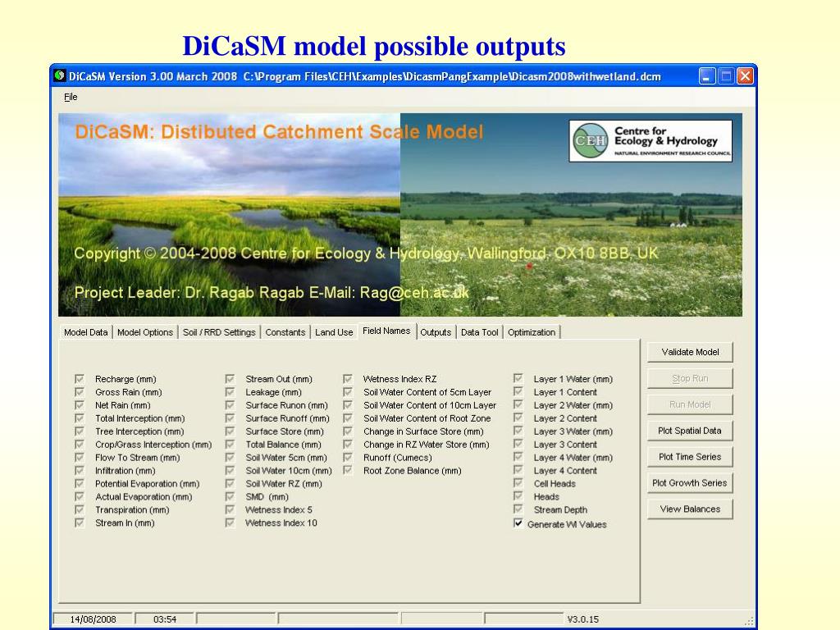Viewport: 840px width, 630px height.
Task: Toggle Soil Water Content of 5cm Layer checkbox
Action: coord(348,392)
